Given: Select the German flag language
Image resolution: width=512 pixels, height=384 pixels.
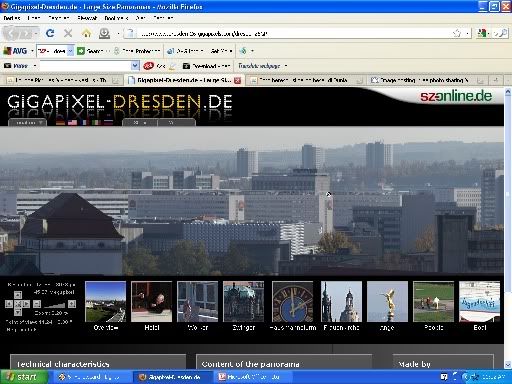Looking at the screenshot, I should tap(60, 122).
